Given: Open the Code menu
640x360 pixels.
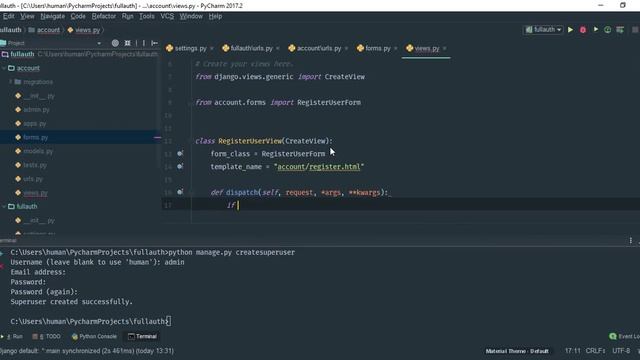Looking at the screenshot, I should click(x=78, y=16).
